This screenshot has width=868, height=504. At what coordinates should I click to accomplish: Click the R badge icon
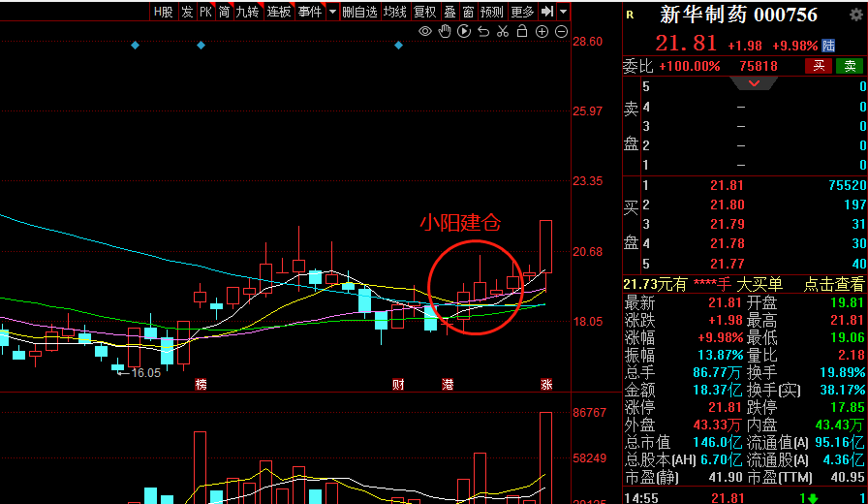[630, 15]
